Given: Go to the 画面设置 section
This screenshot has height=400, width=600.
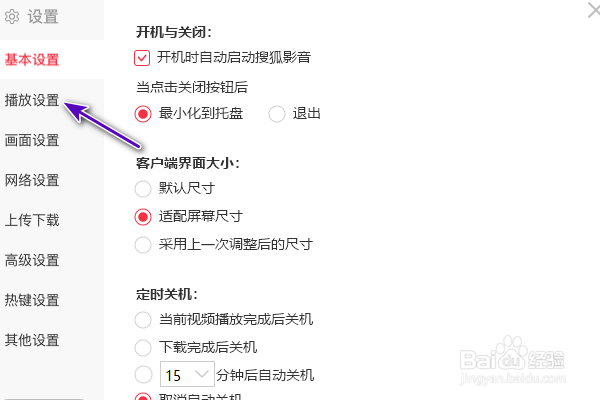Looking at the screenshot, I should click(32, 140).
